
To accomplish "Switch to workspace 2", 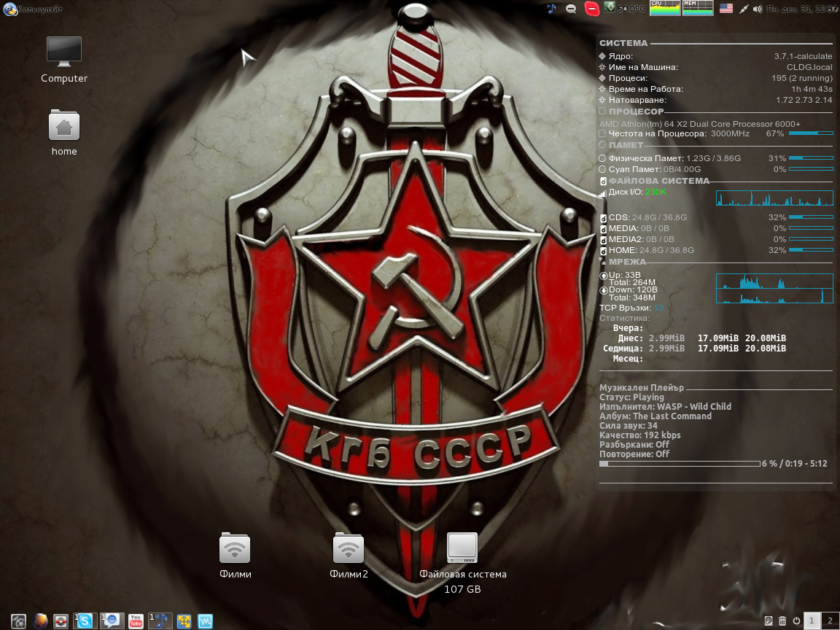I will point(830,621).
